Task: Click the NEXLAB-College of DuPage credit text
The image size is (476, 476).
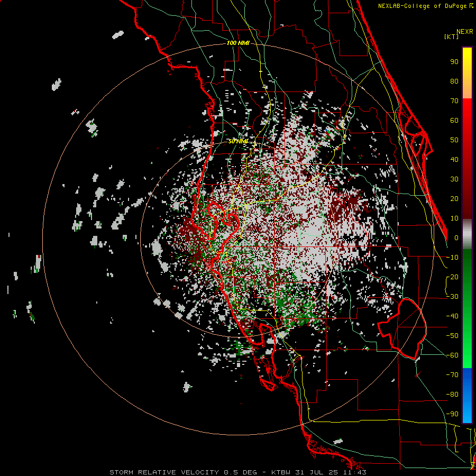Action: click(425, 6)
